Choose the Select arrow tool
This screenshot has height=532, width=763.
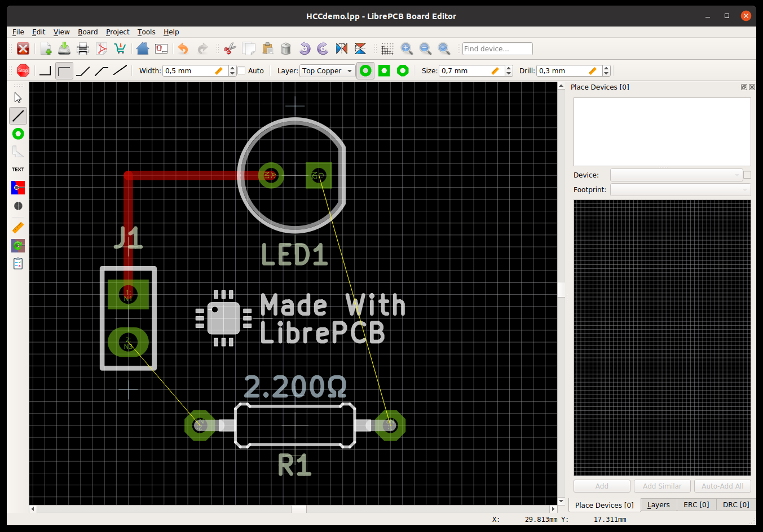[x=18, y=97]
